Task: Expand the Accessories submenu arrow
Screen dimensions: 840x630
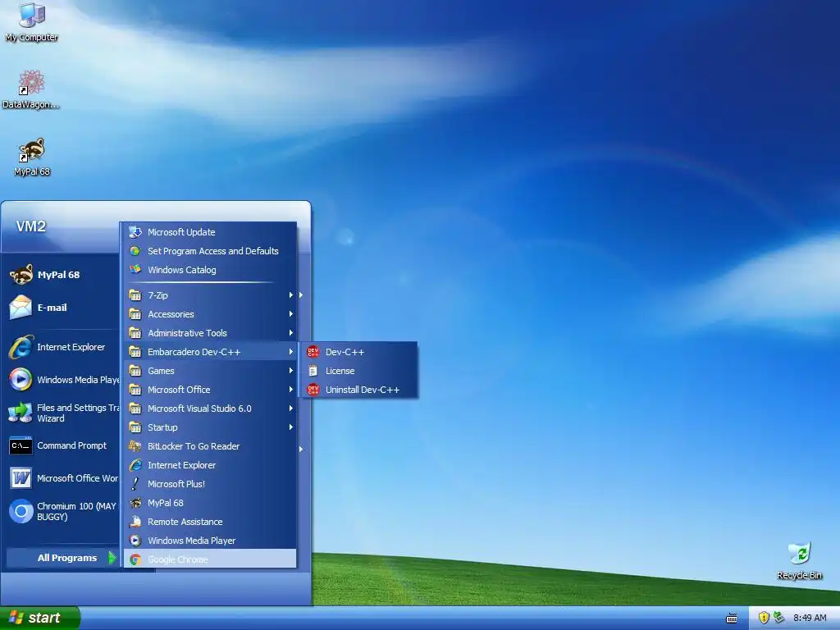Action: [x=291, y=314]
